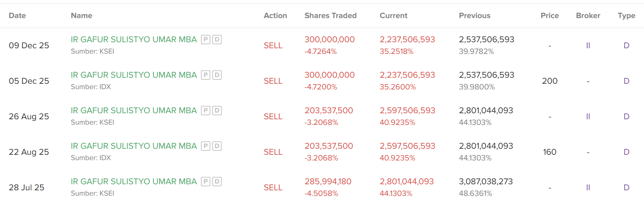The image size is (644, 203).
Task: Click the P badge in the 05 Dec 25 row
Action: [x=206, y=75]
